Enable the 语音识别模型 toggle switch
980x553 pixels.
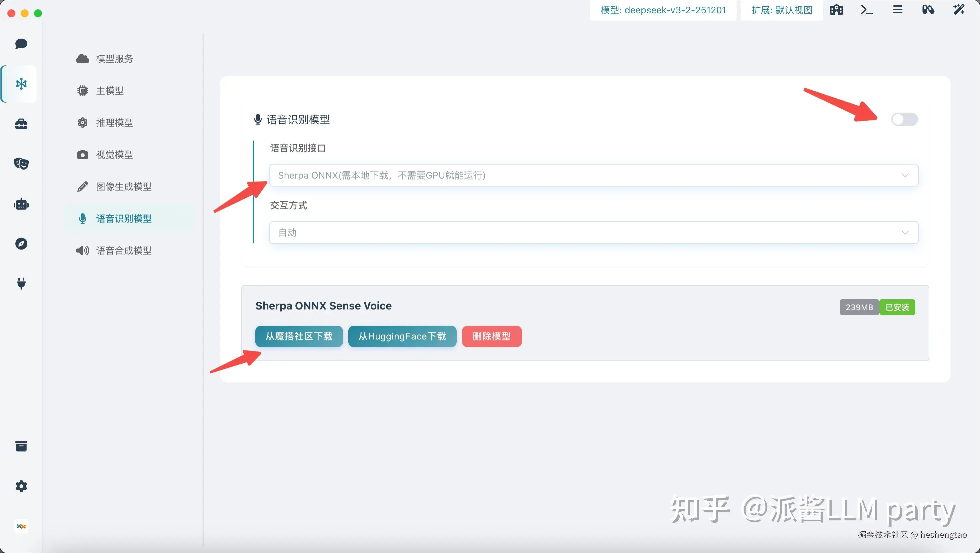coord(904,119)
